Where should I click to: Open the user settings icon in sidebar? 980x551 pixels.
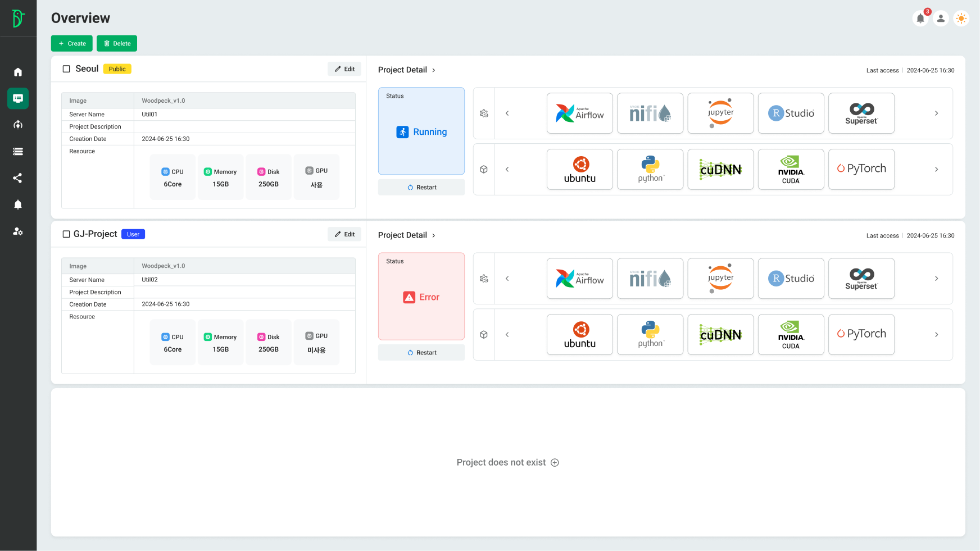18,231
